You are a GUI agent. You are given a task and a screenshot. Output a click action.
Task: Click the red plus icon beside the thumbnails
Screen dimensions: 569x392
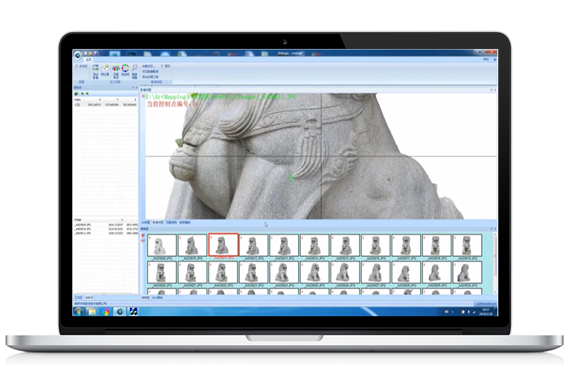[143, 236]
